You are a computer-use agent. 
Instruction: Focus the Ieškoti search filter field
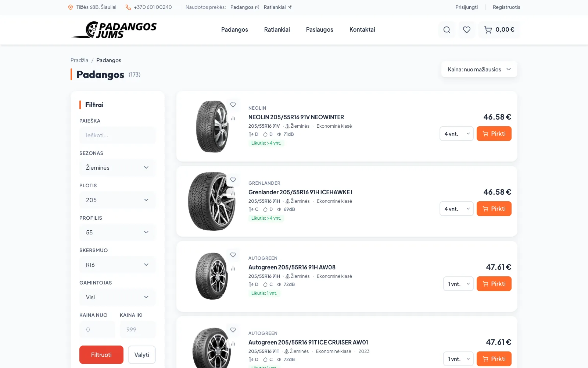click(x=118, y=135)
